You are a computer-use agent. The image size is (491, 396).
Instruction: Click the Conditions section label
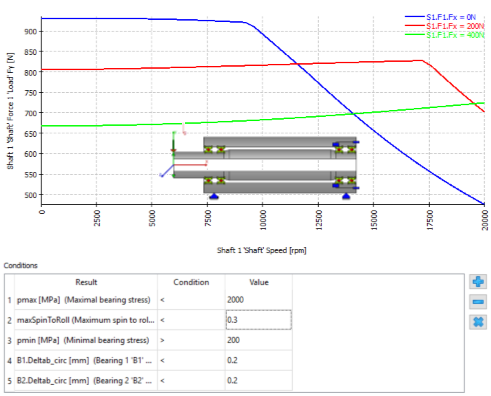pos(21,265)
